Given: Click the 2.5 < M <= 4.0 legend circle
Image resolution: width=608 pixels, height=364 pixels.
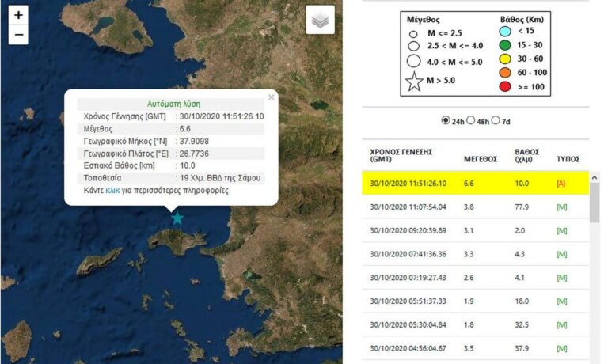Looking at the screenshot, I should [414, 46].
